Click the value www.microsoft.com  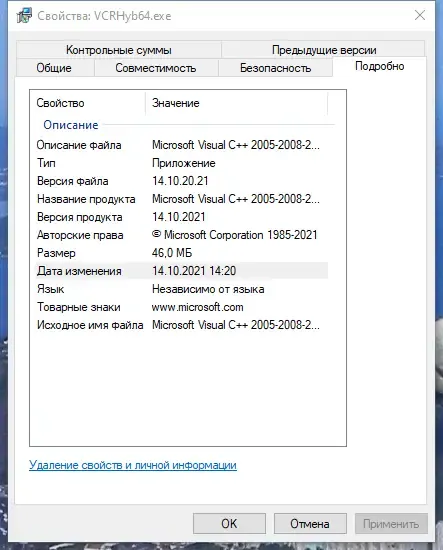point(197,307)
